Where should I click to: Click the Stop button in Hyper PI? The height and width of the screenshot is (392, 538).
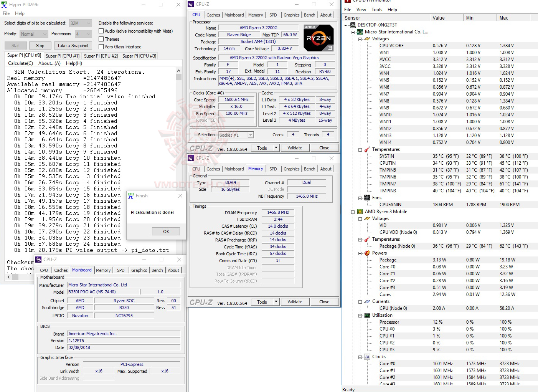[x=40, y=46]
